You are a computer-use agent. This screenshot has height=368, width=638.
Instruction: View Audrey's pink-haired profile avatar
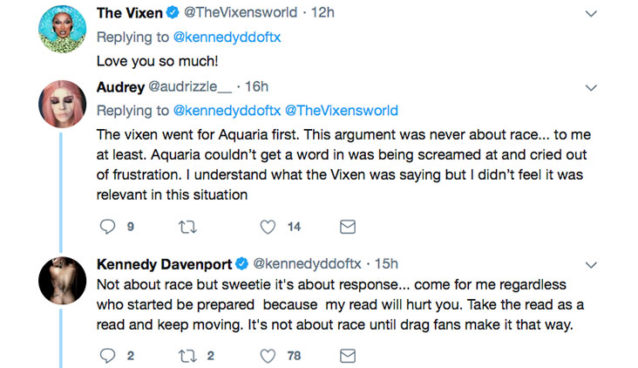pyautogui.click(x=62, y=104)
